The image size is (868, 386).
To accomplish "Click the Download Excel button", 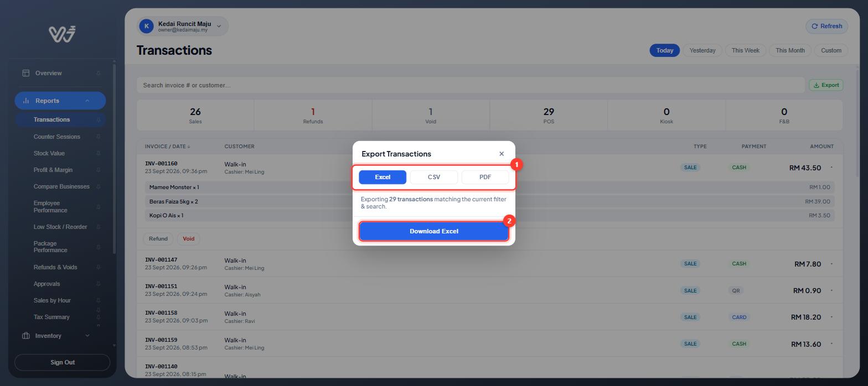I will click(434, 231).
